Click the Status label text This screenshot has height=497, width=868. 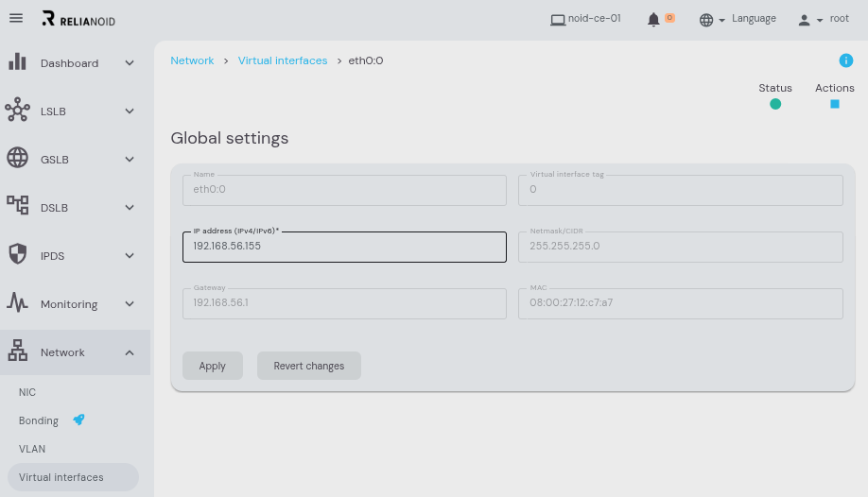(775, 88)
